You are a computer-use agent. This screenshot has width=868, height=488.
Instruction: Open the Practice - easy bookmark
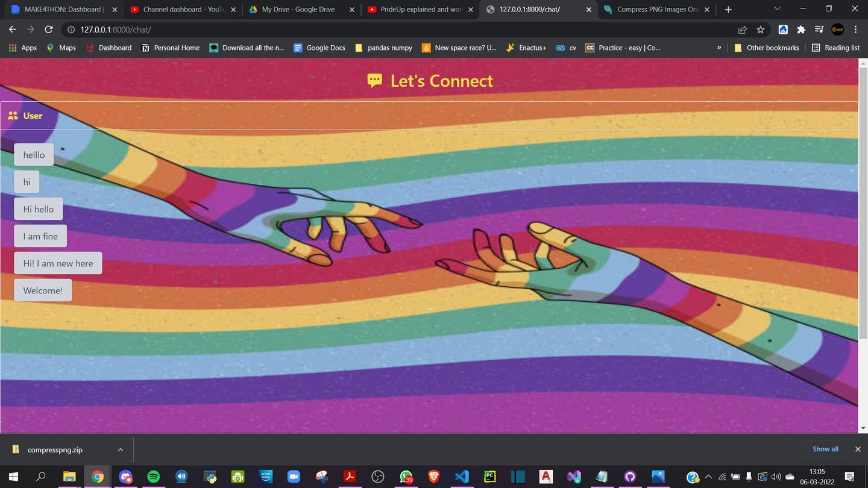coord(623,48)
